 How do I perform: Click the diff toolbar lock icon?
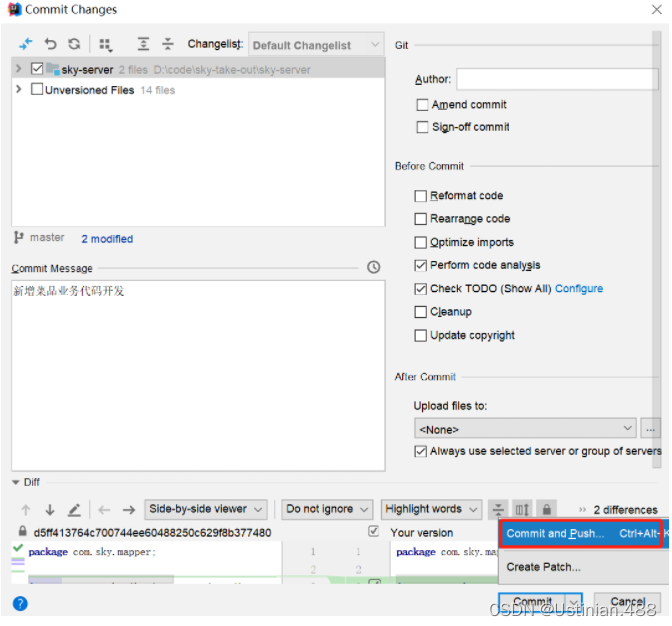click(546, 509)
